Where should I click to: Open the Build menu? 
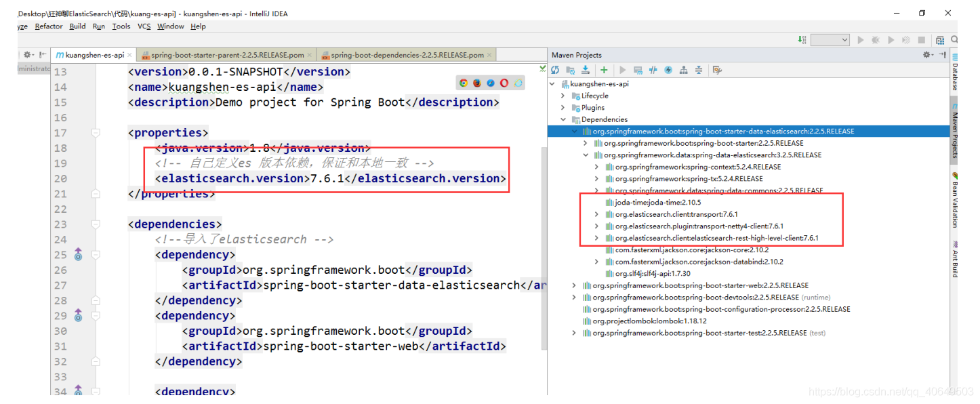pos(78,26)
